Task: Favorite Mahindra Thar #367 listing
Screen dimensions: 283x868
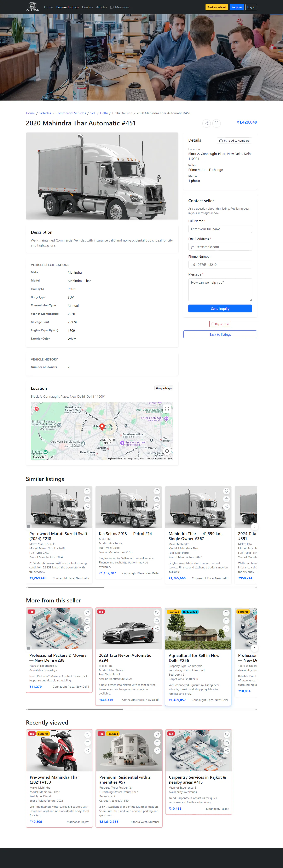Action: [226, 491]
